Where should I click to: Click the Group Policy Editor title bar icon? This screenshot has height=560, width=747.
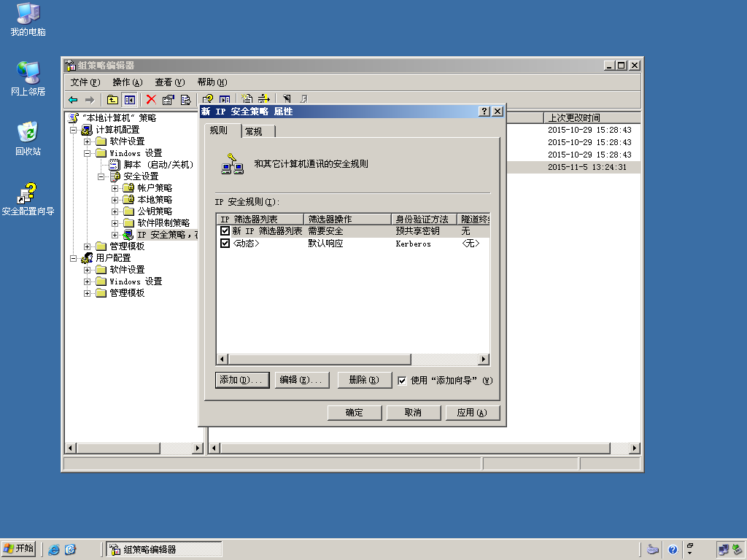71,65
